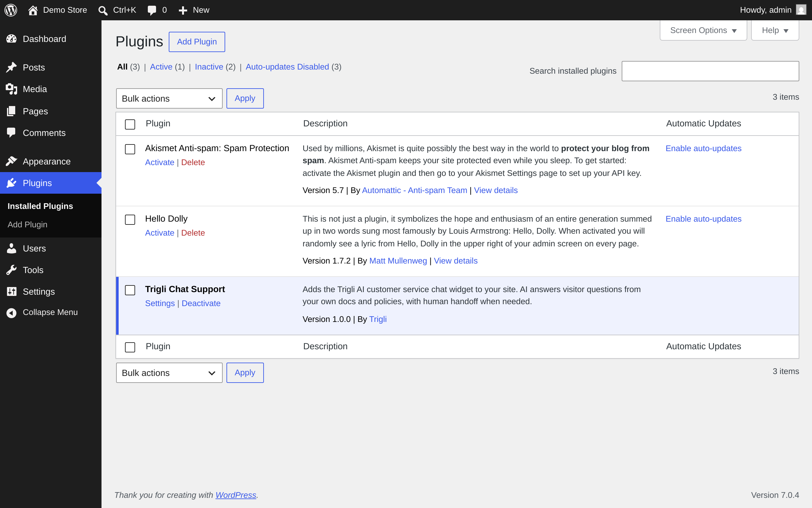Activate the Hello Dolly plugin
The width and height of the screenshot is (812, 508).
[159, 233]
